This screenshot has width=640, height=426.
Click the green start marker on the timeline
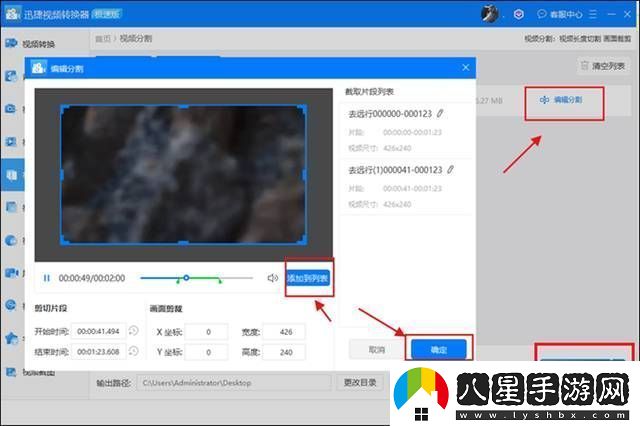[x=178, y=281]
